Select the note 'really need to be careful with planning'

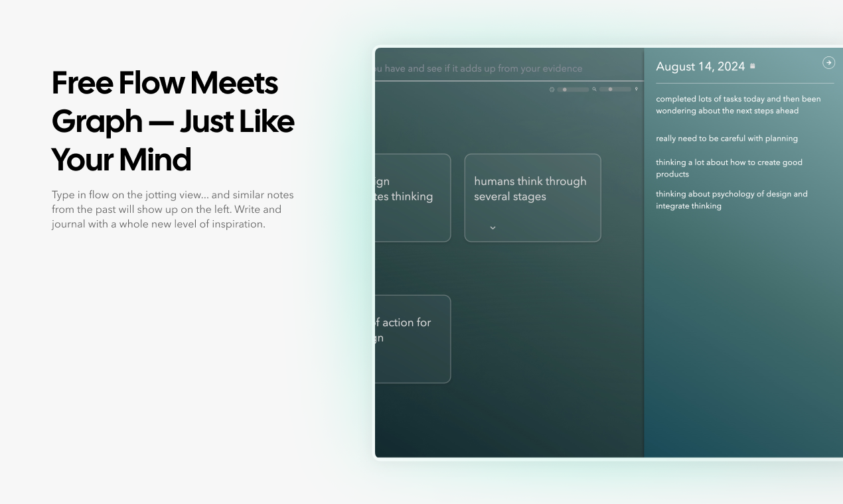click(x=727, y=139)
